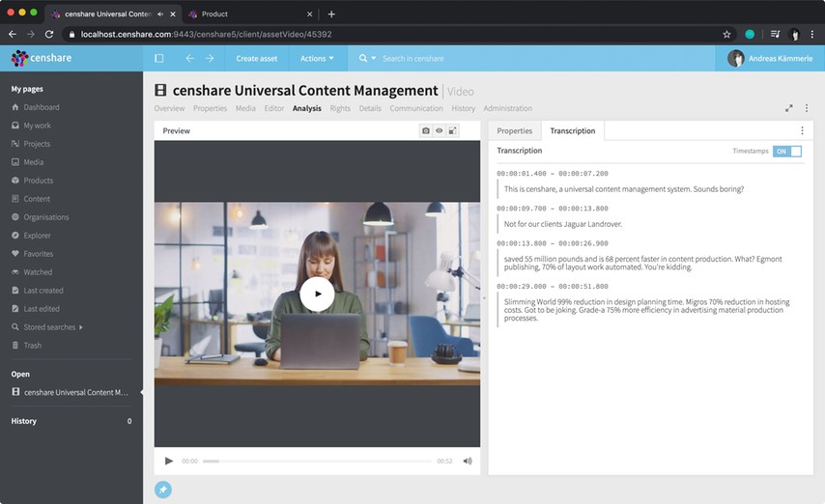Open the Editor tab
Viewport: 825px width, 504px height.
click(274, 108)
